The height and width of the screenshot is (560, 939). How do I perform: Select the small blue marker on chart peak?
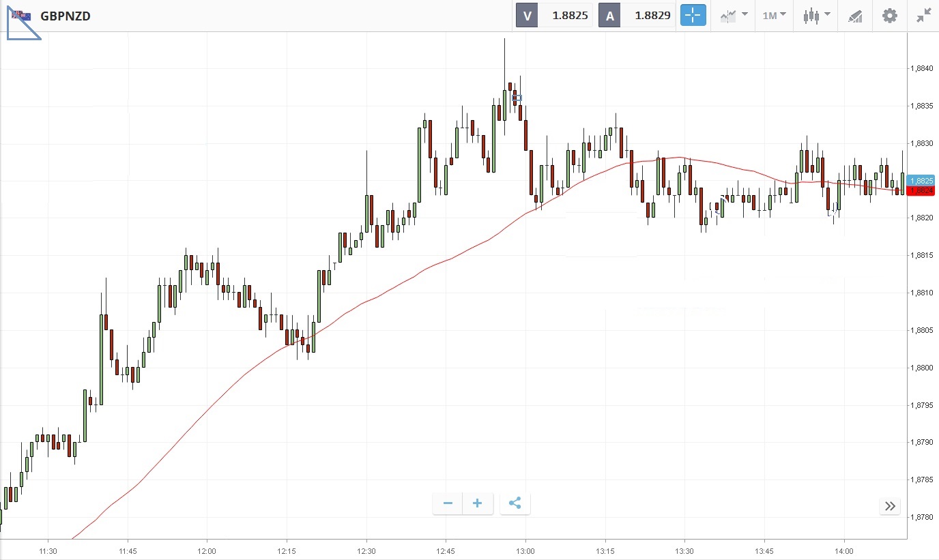(517, 98)
